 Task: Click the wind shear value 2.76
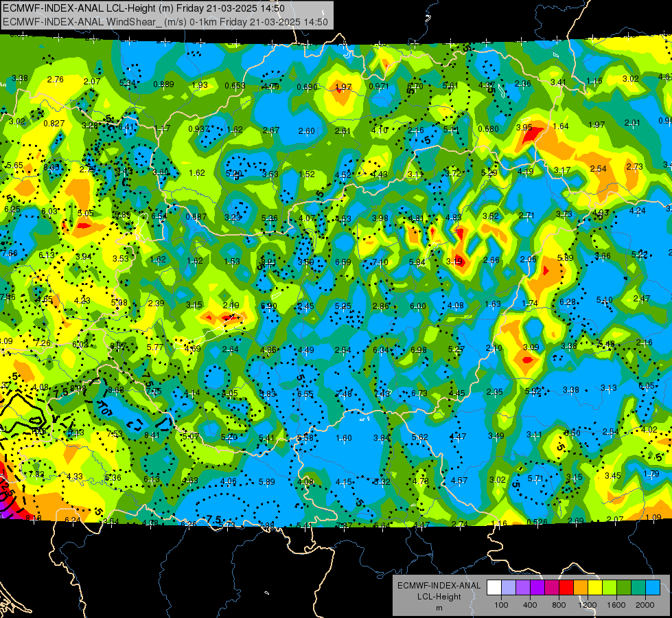[x=56, y=80]
